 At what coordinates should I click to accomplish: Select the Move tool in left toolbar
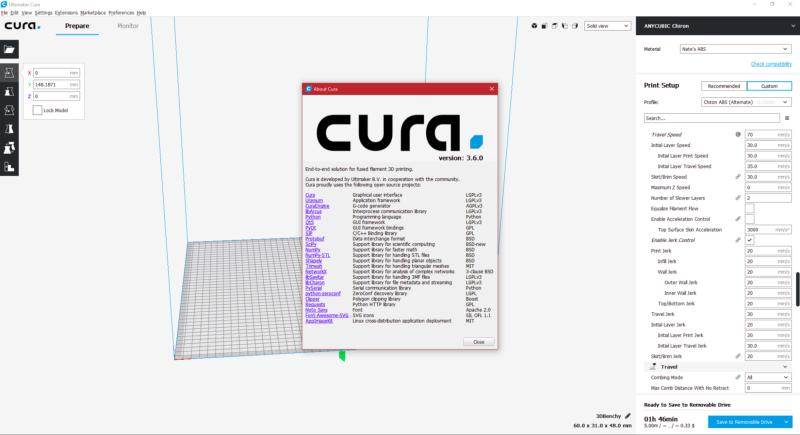click(10, 73)
